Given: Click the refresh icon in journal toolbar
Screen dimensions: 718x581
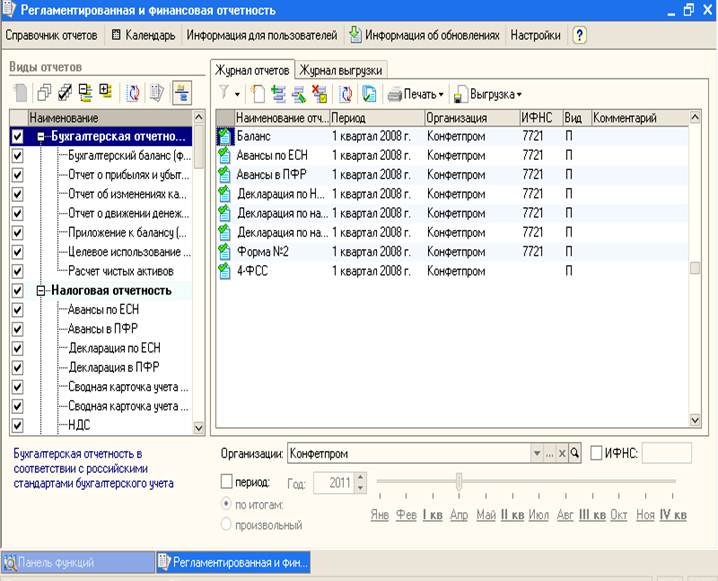Looking at the screenshot, I should coord(346,94).
